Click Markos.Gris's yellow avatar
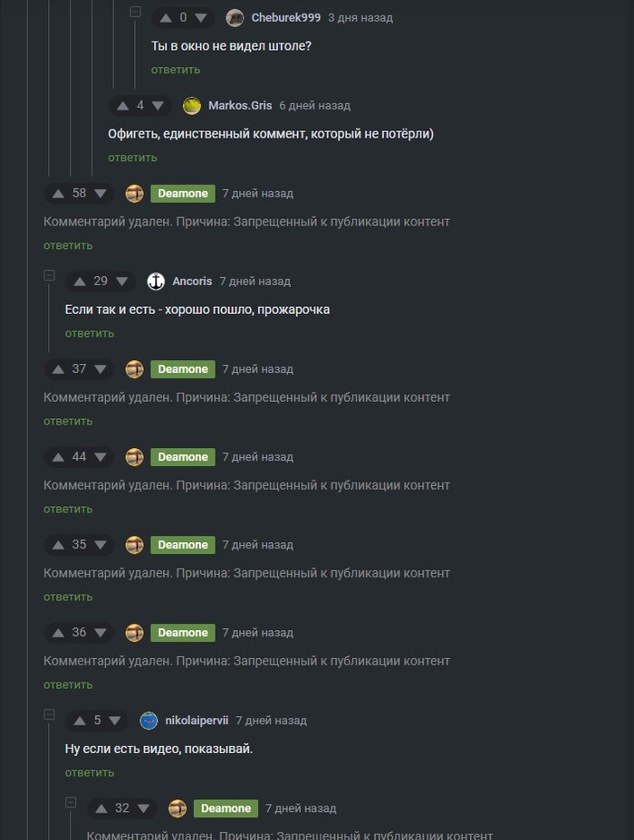634x840 pixels. click(x=192, y=106)
